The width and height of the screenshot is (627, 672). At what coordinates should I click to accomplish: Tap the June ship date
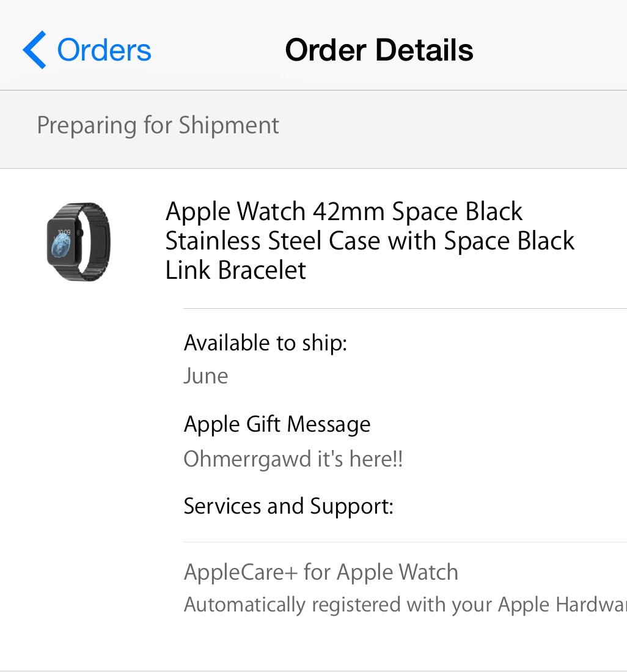[206, 375]
